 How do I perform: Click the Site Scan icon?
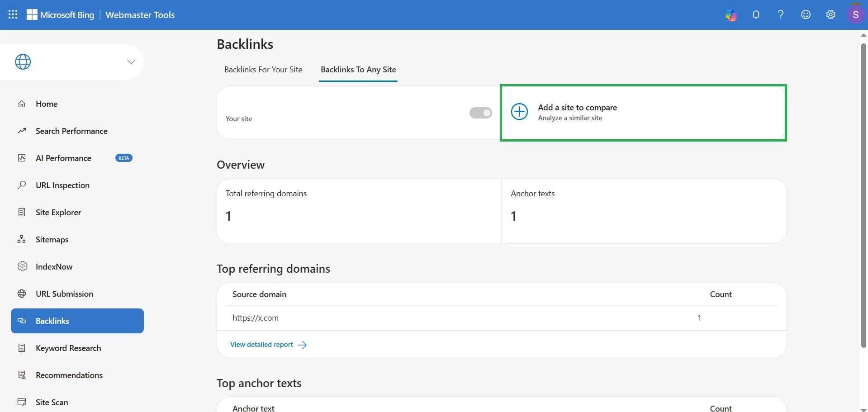(22, 402)
